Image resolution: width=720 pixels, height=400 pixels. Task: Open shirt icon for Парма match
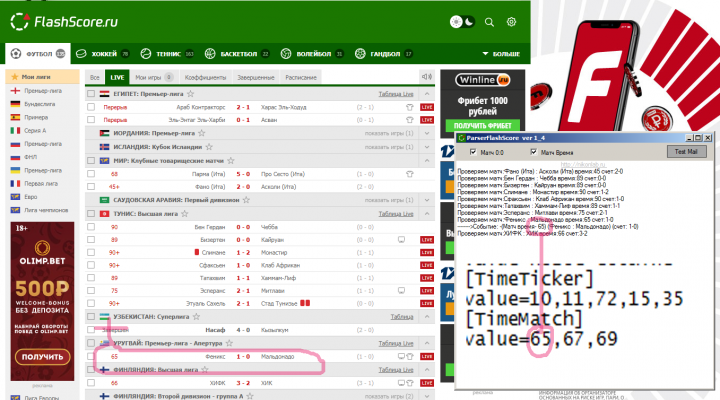(x=410, y=174)
